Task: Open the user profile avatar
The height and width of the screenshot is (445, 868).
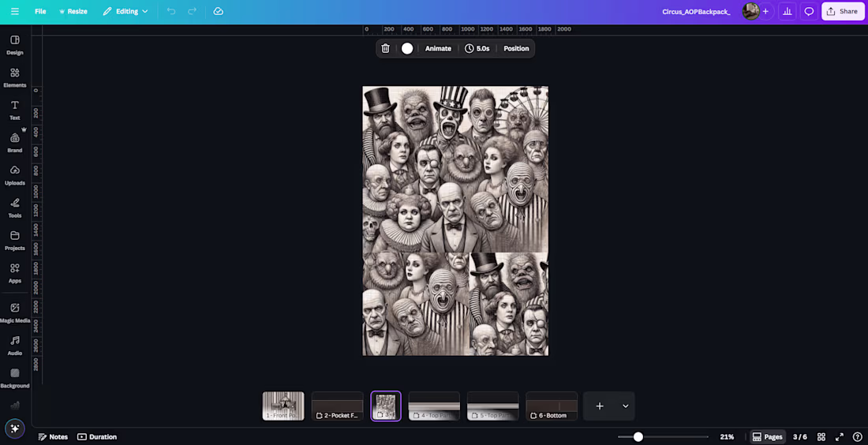Action: 750,11
